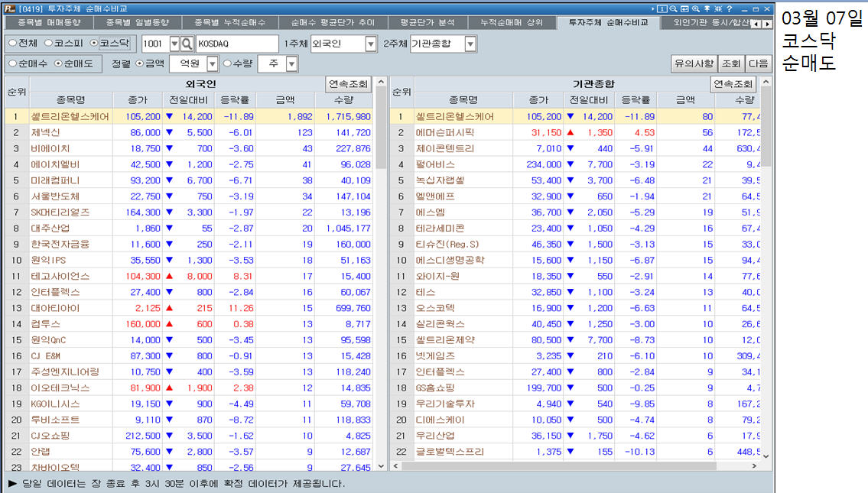This screenshot has width=868, height=493.
Task: Click the zoom-out magnifier icon in title bar
Action: 673,8
